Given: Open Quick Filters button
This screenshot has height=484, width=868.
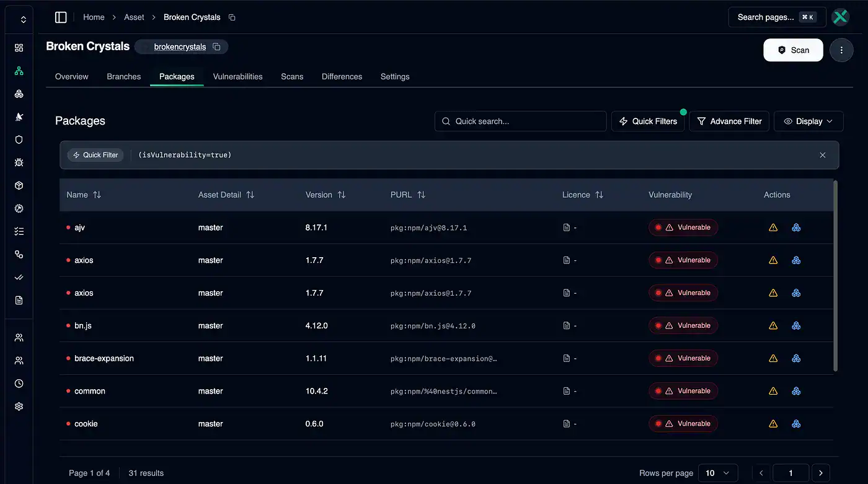Looking at the screenshot, I should click(648, 121).
